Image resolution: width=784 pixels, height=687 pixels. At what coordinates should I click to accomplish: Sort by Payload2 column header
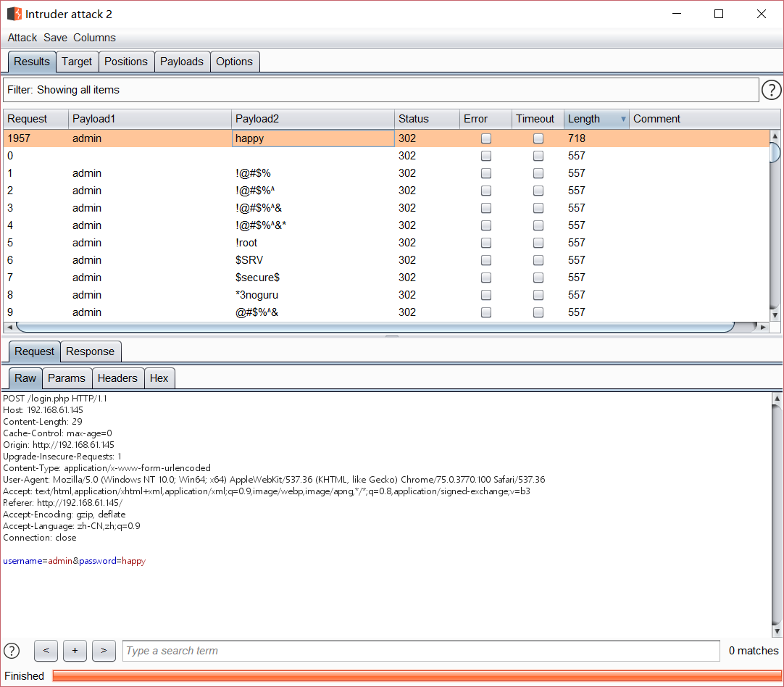[x=313, y=119]
